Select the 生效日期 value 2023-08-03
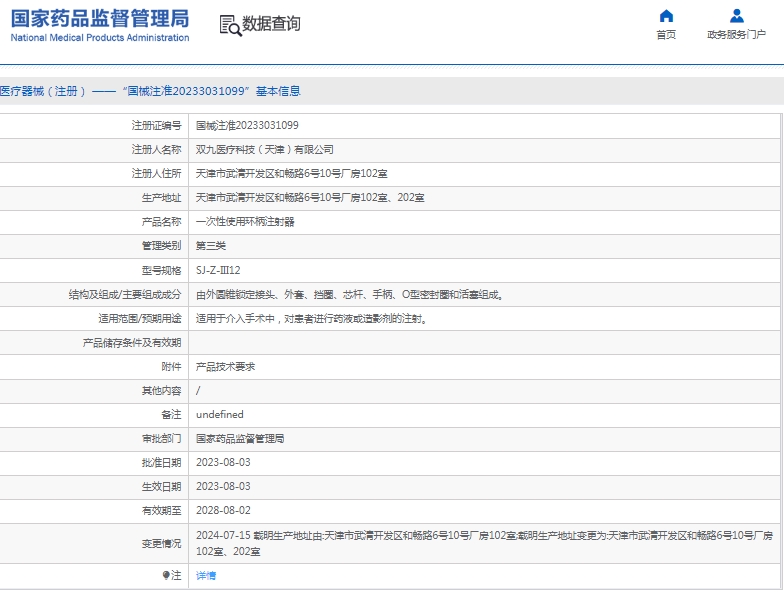 pyautogui.click(x=223, y=486)
